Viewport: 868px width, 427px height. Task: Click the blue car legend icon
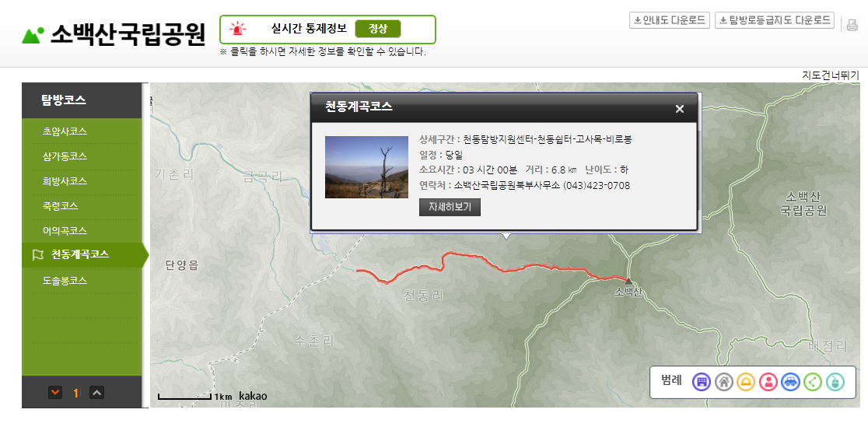pyautogui.click(x=790, y=382)
